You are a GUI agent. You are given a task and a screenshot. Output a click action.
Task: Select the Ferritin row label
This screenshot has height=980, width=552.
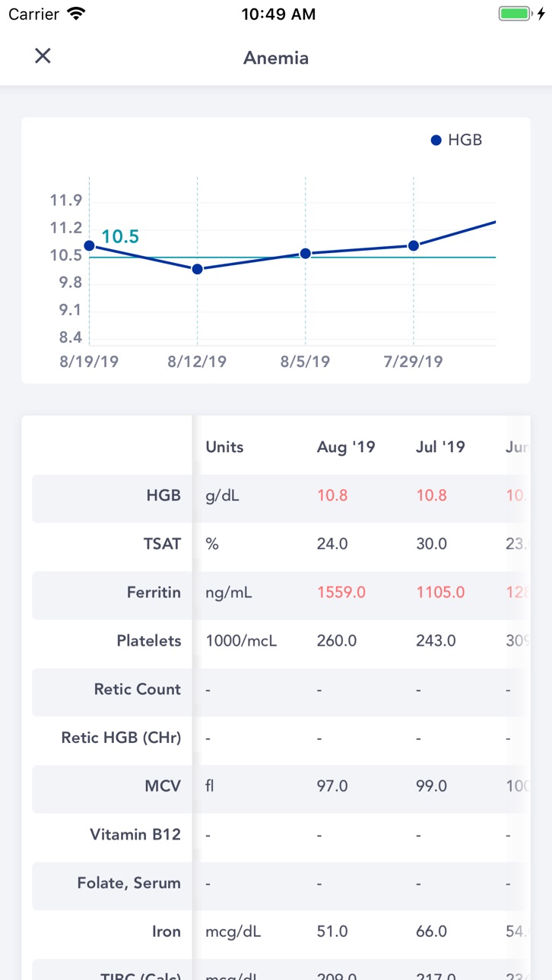pyautogui.click(x=154, y=593)
